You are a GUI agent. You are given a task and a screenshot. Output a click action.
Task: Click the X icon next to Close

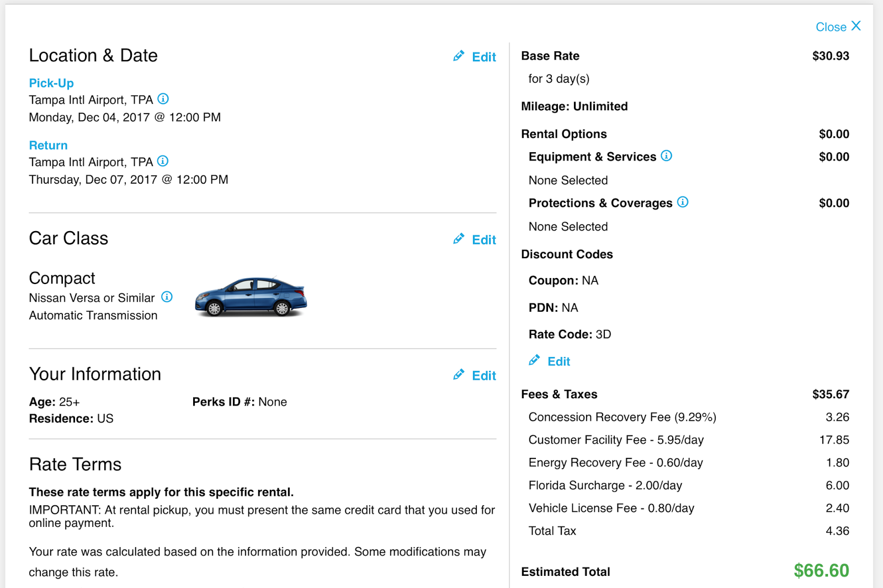856,26
